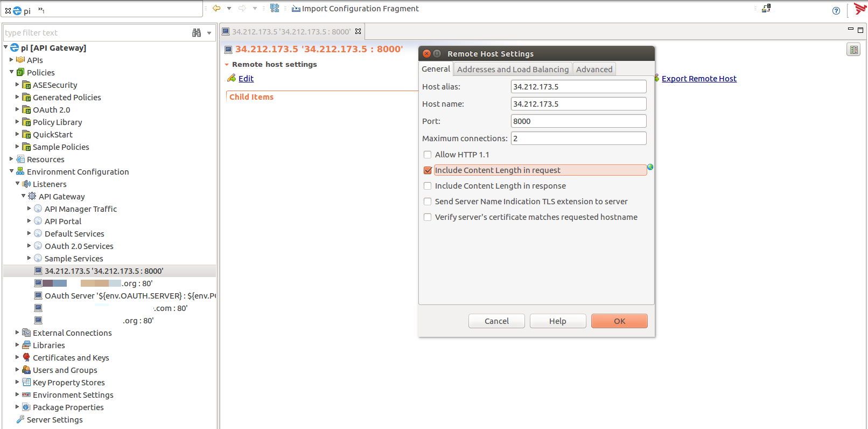The height and width of the screenshot is (429, 868).
Task: Open the Advanced tab
Action: [594, 70]
